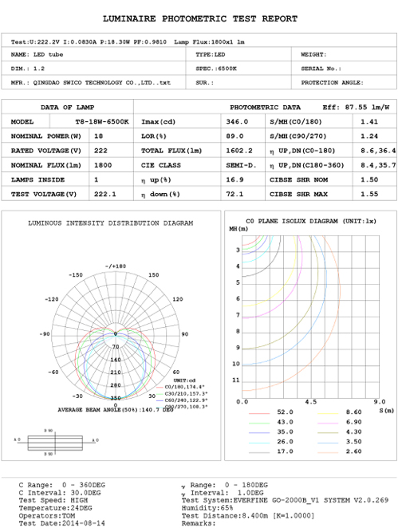Click the report title 'LUMINAIRE PHOTOMETRIC TEST REPORT'

(200, 18)
